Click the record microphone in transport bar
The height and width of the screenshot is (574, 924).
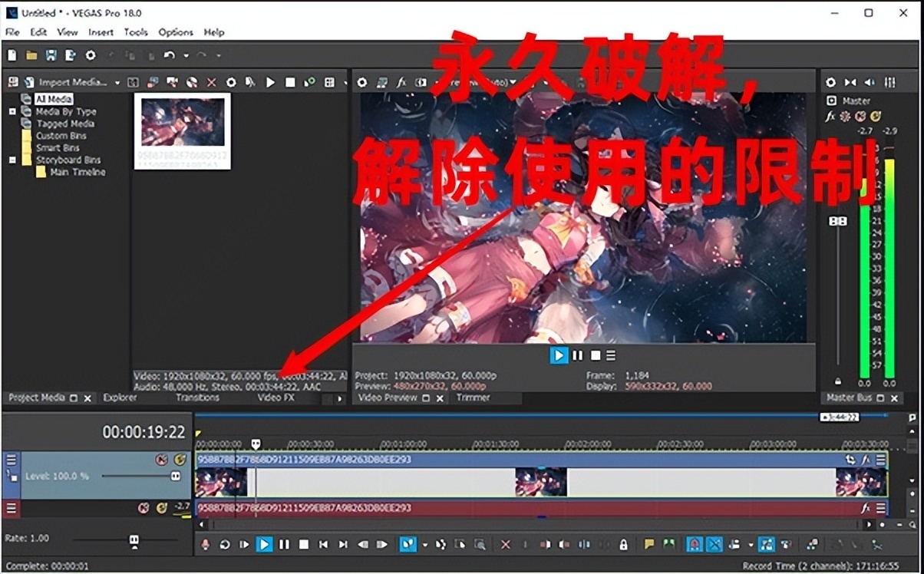[205, 544]
